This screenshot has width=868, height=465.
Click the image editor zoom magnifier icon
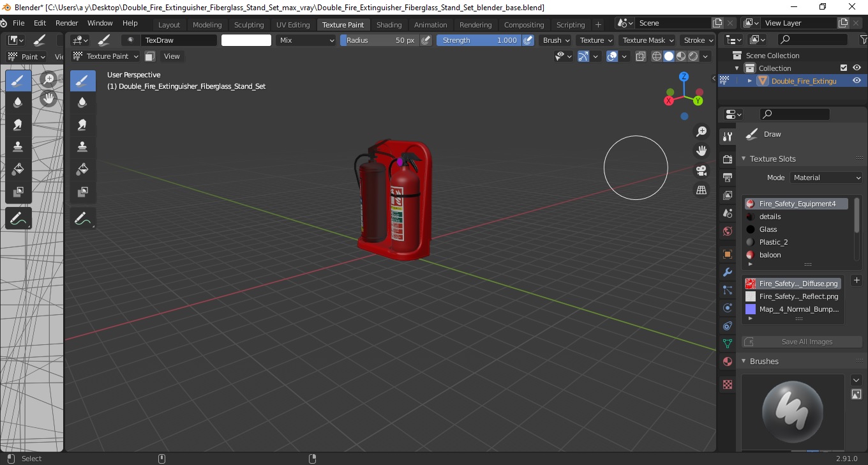(x=49, y=79)
